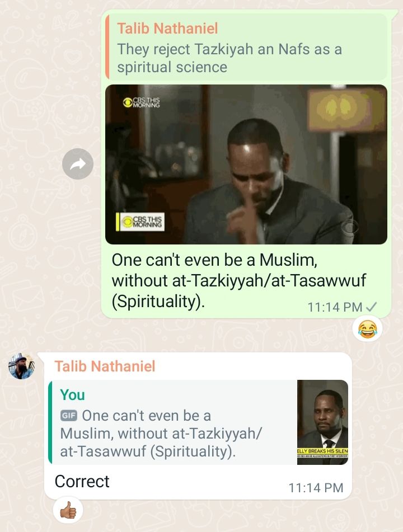Tap the 'You' label in quoted reply

[72, 395]
